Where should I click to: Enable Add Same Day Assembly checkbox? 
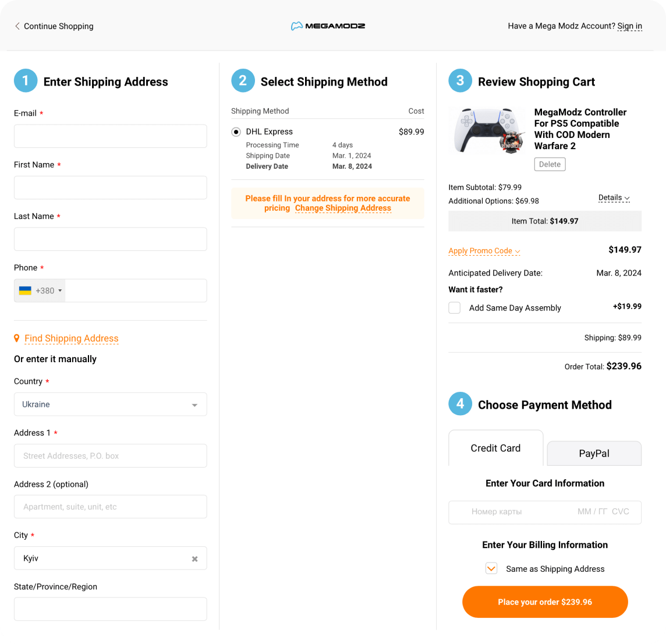point(455,308)
